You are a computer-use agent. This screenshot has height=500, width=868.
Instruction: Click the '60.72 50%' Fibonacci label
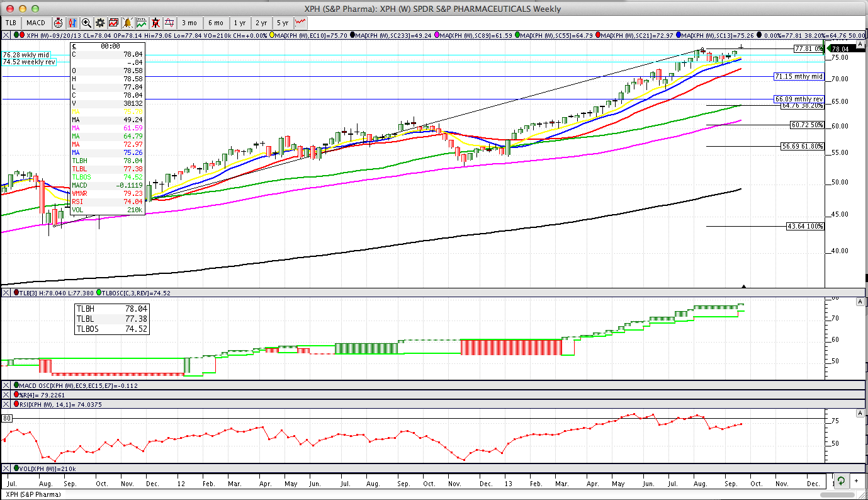click(807, 125)
